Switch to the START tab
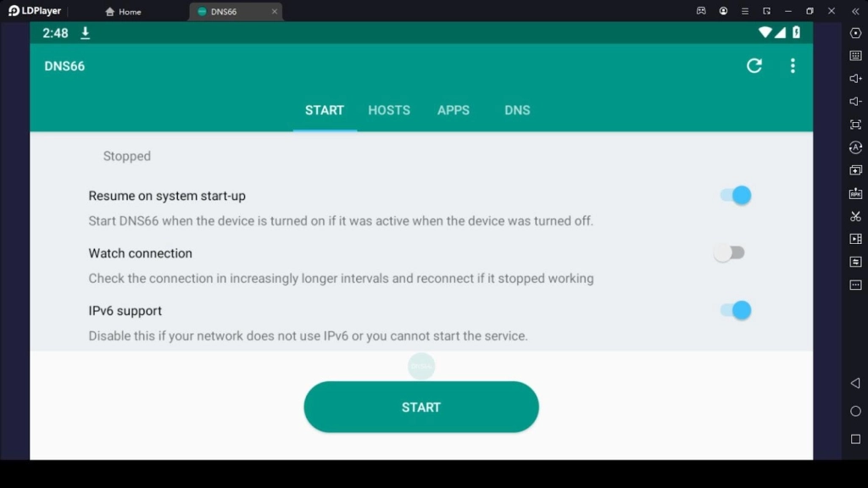This screenshot has width=868, height=488. coord(325,110)
